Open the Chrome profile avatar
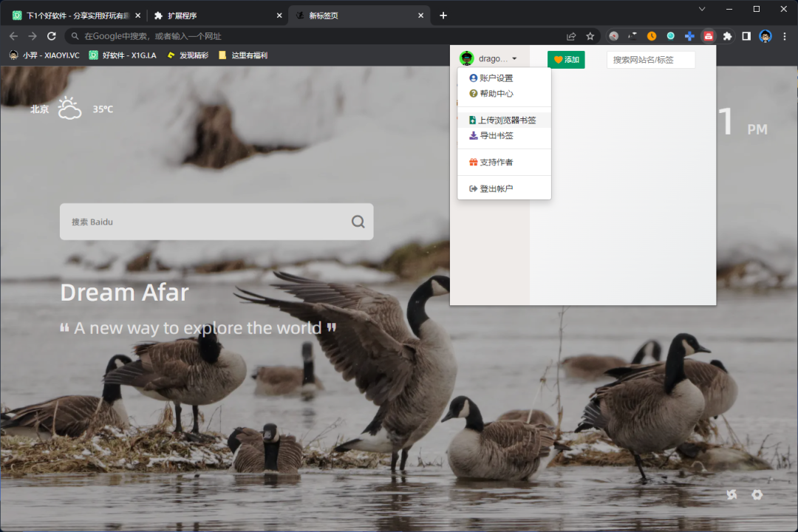Screen dimensions: 798x532 click(765, 36)
